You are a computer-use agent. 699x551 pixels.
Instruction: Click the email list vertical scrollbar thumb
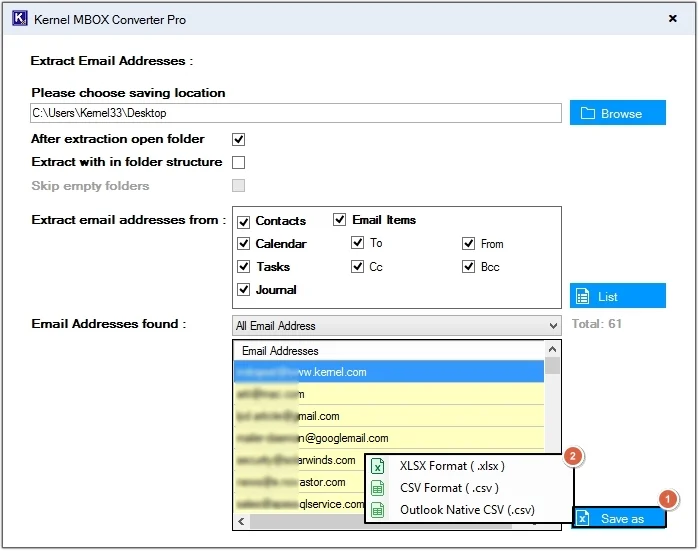pyautogui.click(x=552, y=366)
